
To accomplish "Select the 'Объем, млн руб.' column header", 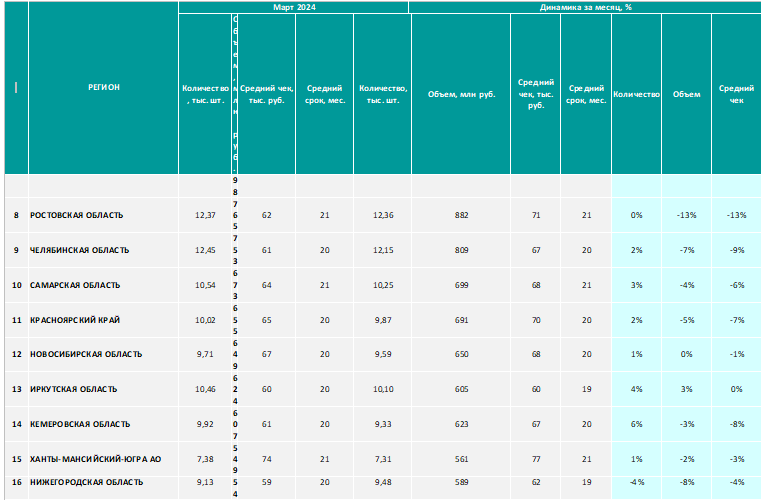I will click(461, 94).
